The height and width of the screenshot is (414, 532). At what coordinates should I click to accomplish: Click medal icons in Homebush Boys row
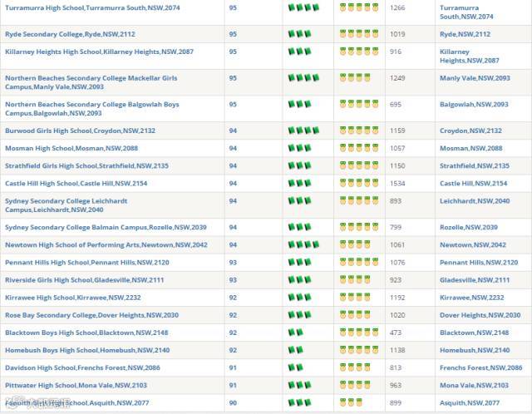tap(359, 350)
